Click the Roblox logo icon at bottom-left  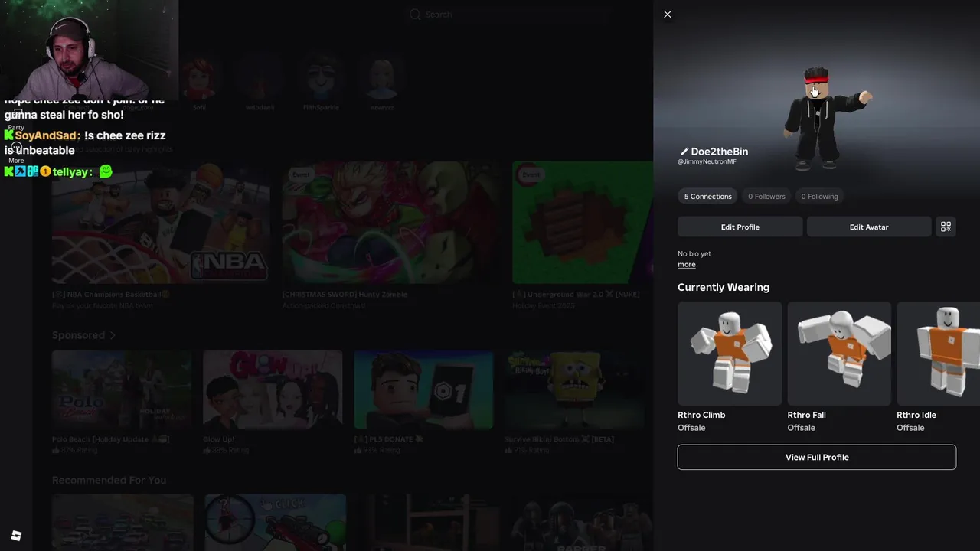click(x=16, y=536)
